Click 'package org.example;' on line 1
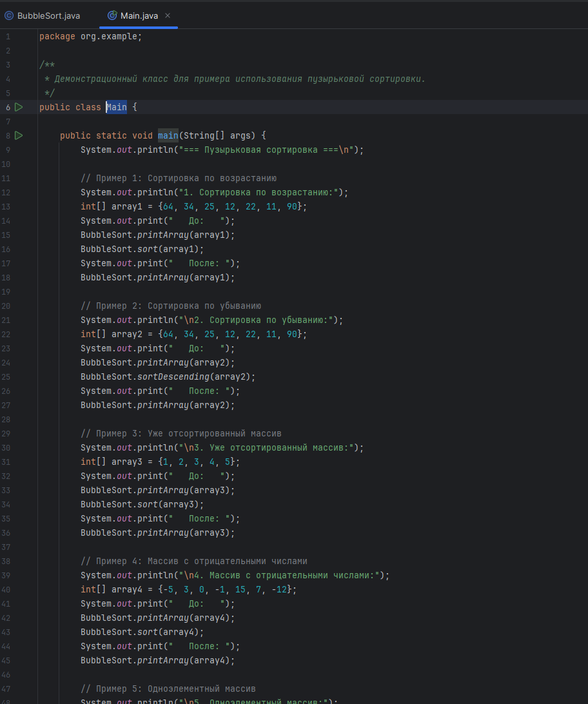Screen dimensions: 588x704 (x=91, y=36)
